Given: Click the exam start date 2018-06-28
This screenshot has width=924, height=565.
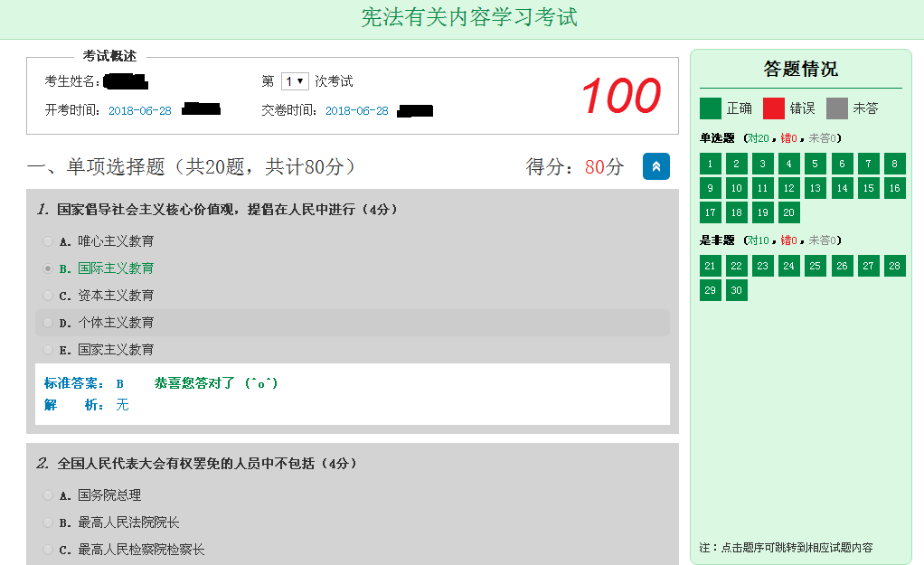Looking at the screenshot, I should 140,111.
